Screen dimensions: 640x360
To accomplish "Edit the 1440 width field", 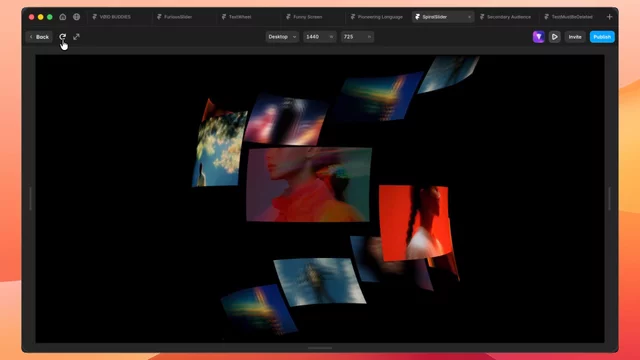I will click(x=319, y=37).
